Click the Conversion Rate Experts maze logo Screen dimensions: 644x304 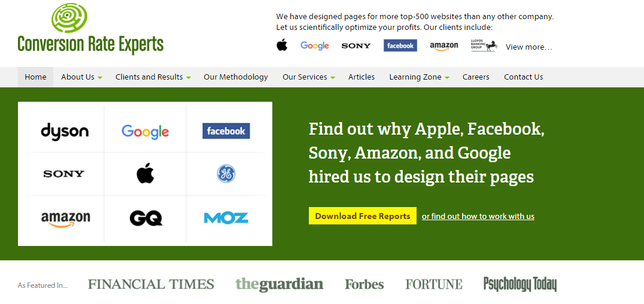coord(69,17)
